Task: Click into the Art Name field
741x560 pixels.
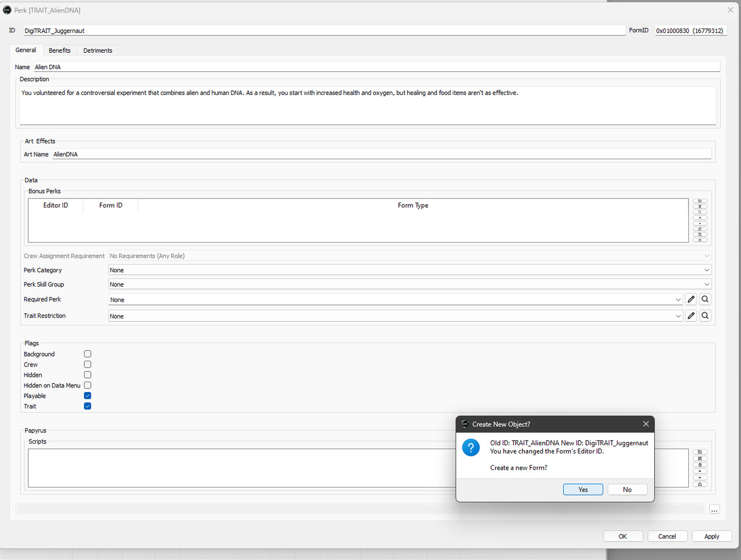Action: point(381,154)
